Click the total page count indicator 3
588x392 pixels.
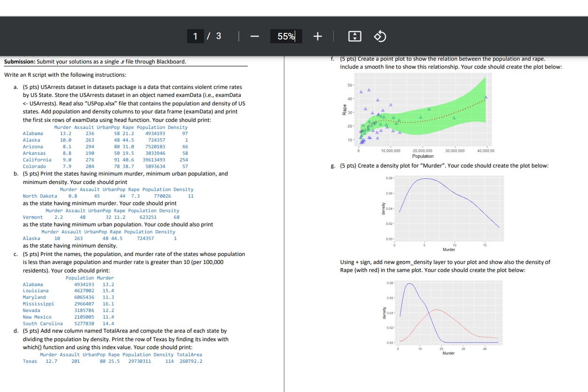click(x=218, y=36)
